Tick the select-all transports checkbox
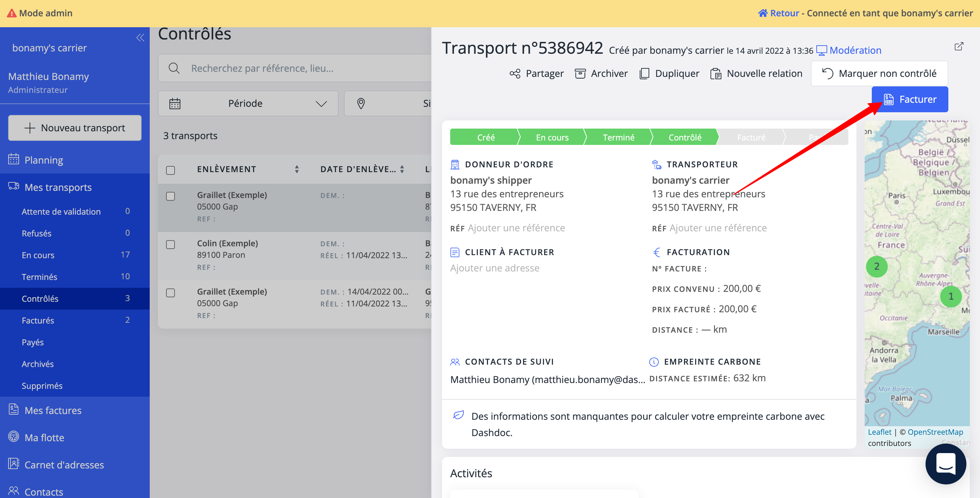The image size is (980, 498). [170, 170]
